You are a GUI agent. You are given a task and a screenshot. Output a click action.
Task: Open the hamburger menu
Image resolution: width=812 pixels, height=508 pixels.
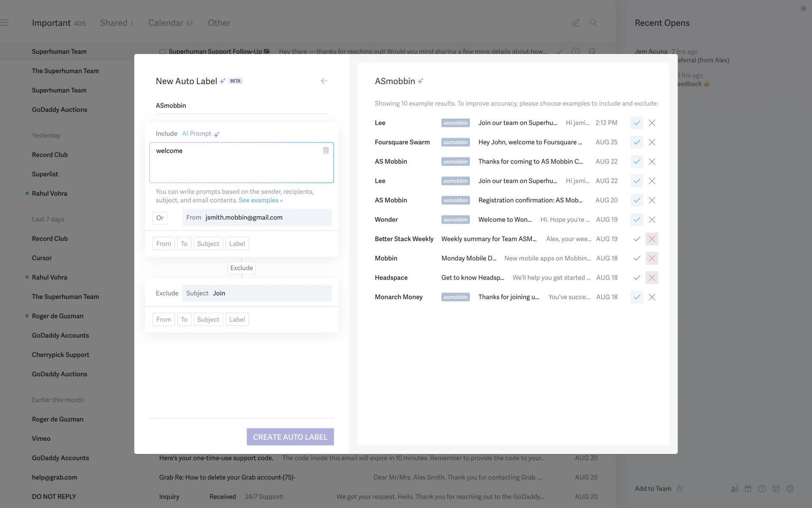(x=5, y=23)
